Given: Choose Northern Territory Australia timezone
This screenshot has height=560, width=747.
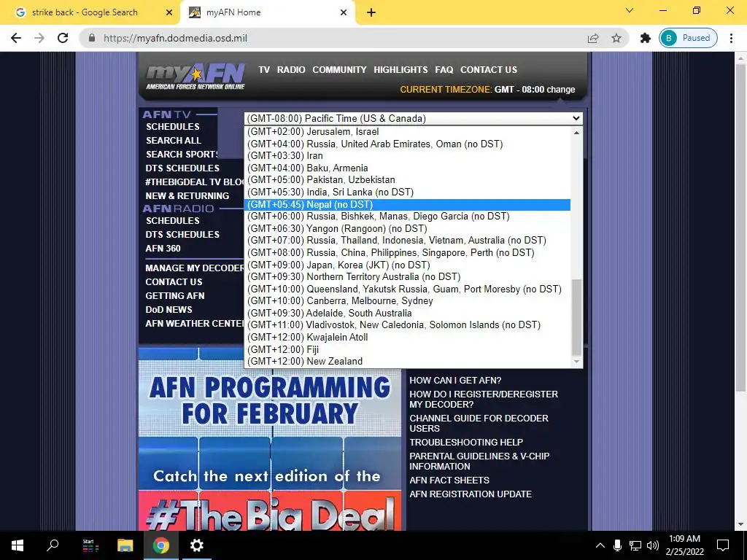Looking at the screenshot, I should pyautogui.click(x=407, y=276).
